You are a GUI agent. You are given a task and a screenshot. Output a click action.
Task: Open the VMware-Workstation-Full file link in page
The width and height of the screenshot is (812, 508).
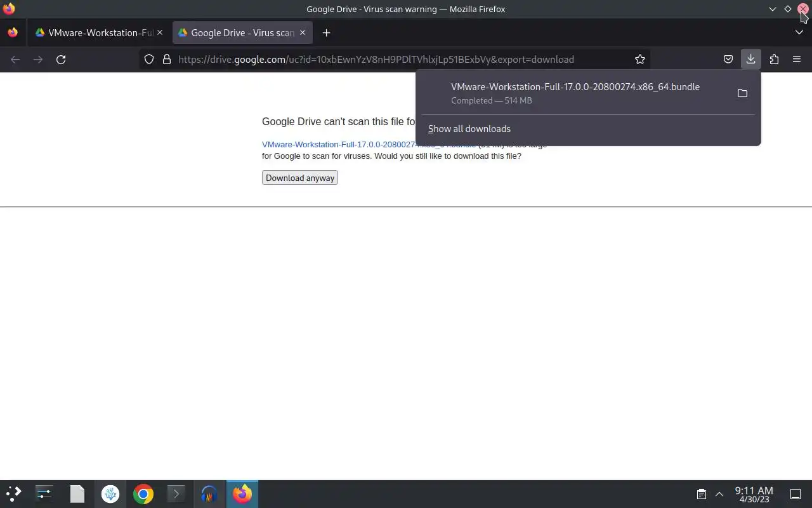coord(369,145)
